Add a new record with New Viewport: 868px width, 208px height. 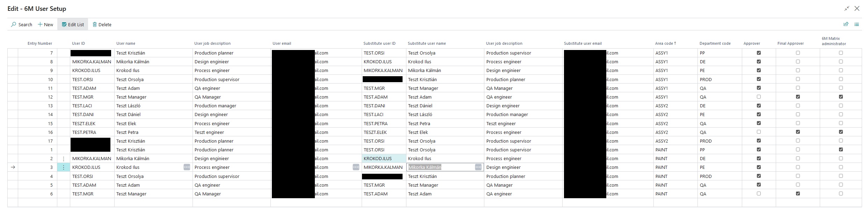pos(45,24)
